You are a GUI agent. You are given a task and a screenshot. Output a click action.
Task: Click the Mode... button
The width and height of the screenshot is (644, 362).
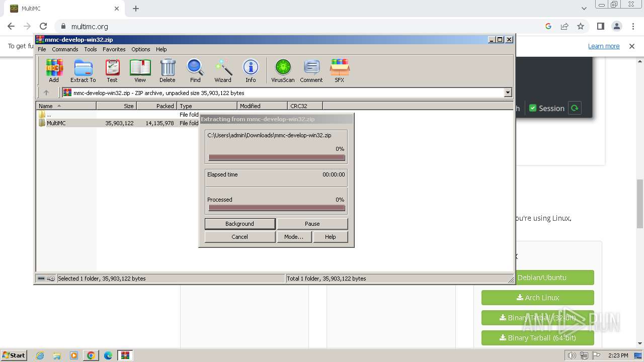[x=294, y=237]
